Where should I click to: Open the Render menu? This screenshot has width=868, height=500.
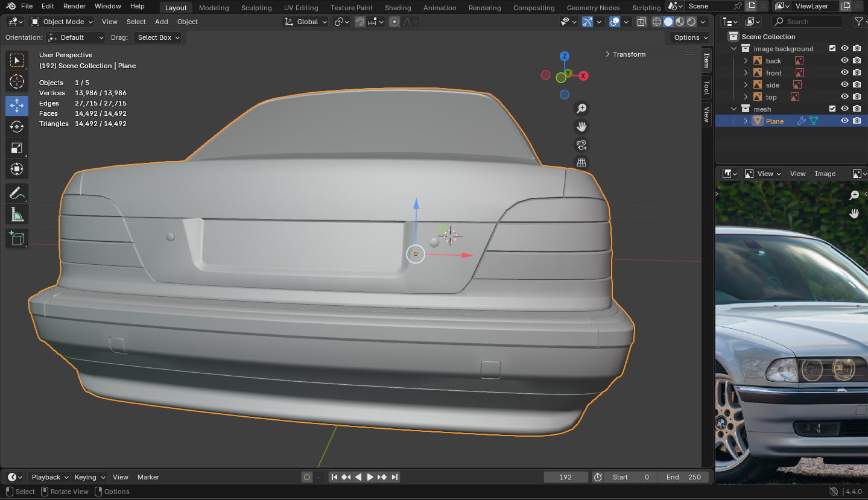click(x=74, y=6)
